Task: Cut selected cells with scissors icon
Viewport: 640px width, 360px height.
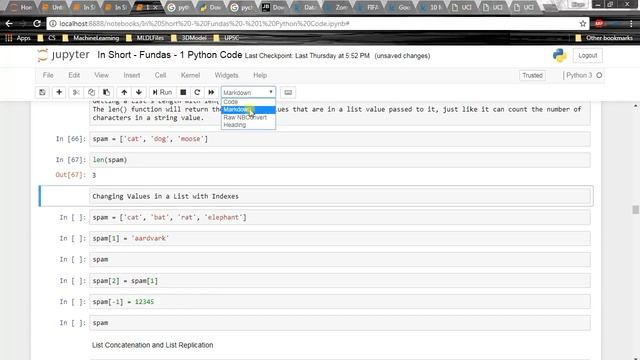Action: [76, 92]
